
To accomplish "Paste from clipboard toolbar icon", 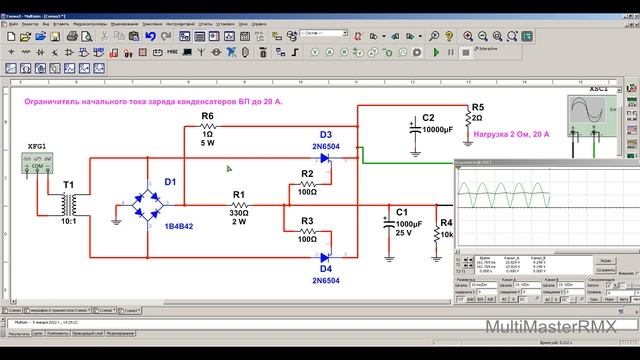I will tap(134, 36).
